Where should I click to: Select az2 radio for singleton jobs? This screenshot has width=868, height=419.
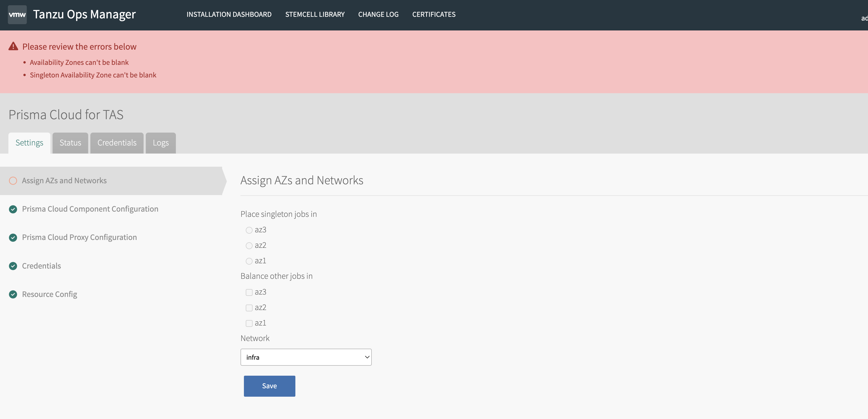249,245
